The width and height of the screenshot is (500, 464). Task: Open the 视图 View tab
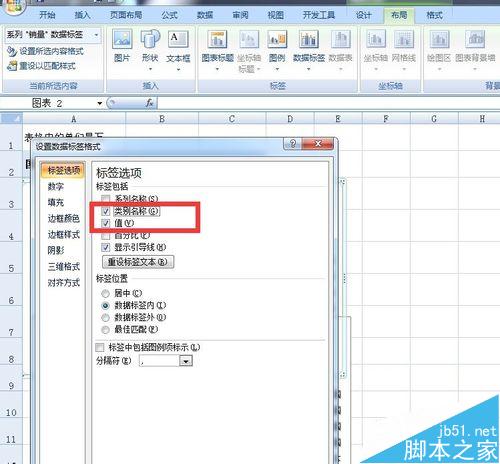276,15
